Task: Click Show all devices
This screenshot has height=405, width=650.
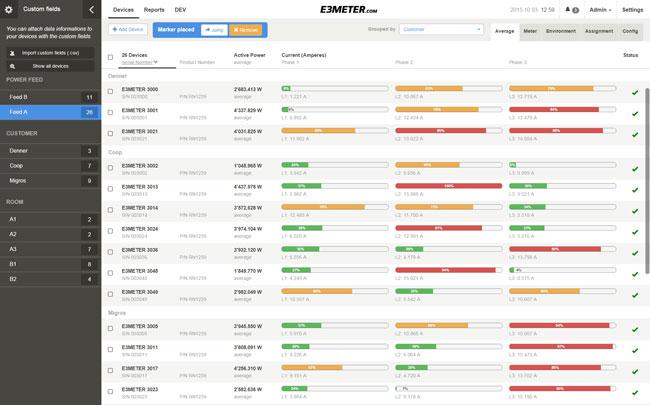Action: click(x=50, y=66)
